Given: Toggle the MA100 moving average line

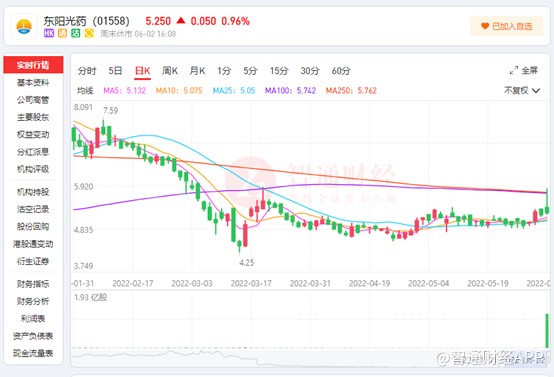Looking at the screenshot, I should click(290, 90).
